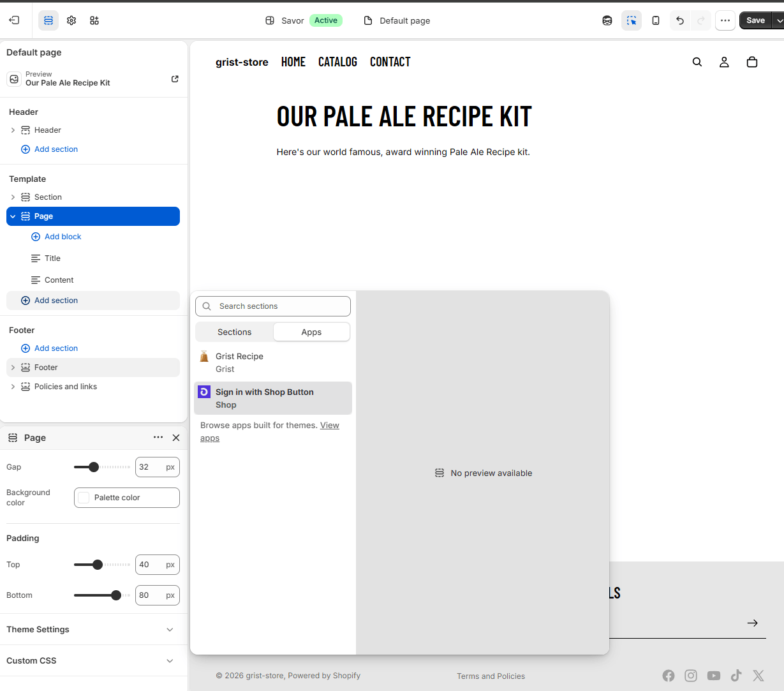Viewport: 784px width, 691px height.
Task: Add section in Footer group
Action: coord(50,348)
